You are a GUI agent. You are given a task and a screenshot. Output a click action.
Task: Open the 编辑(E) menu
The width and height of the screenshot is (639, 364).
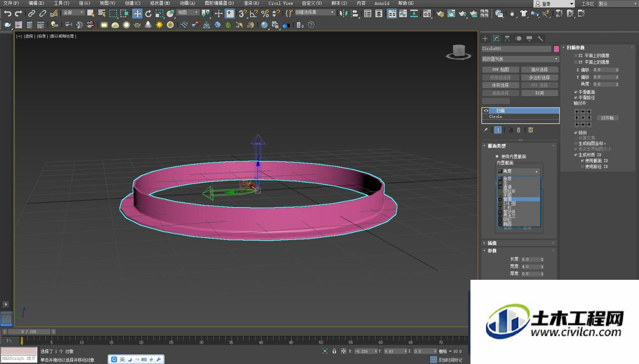[36, 3]
